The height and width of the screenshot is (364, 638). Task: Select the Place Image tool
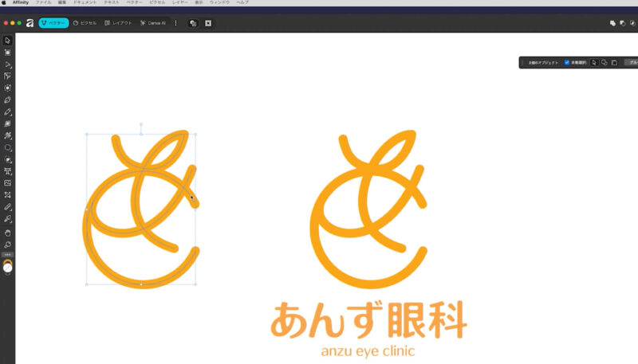click(7, 183)
